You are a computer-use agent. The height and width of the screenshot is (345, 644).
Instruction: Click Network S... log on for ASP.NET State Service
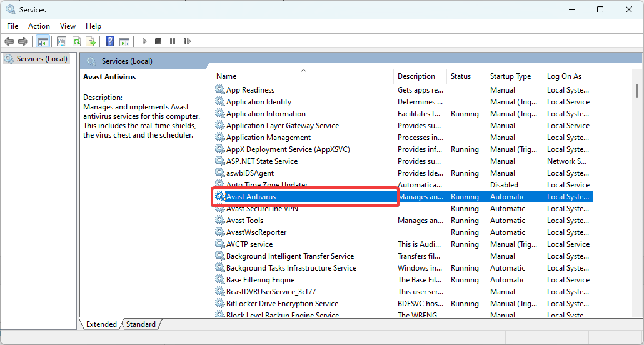tap(567, 161)
